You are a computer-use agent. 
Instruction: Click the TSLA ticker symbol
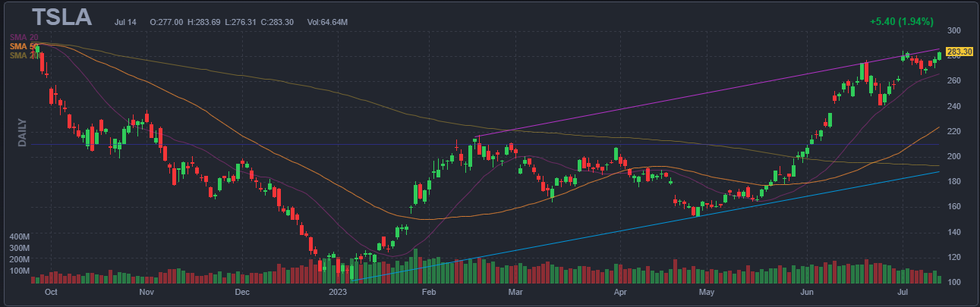click(x=61, y=17)
